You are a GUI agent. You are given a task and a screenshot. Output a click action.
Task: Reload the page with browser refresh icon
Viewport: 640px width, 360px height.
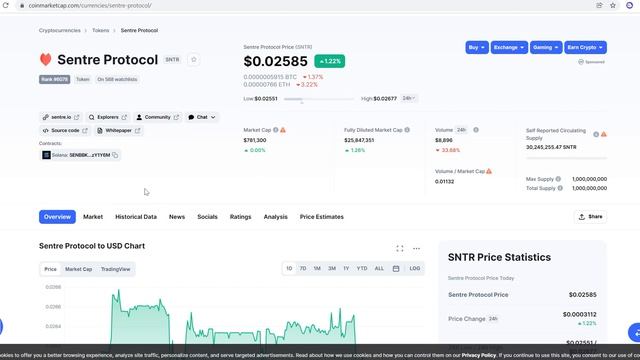6,5
